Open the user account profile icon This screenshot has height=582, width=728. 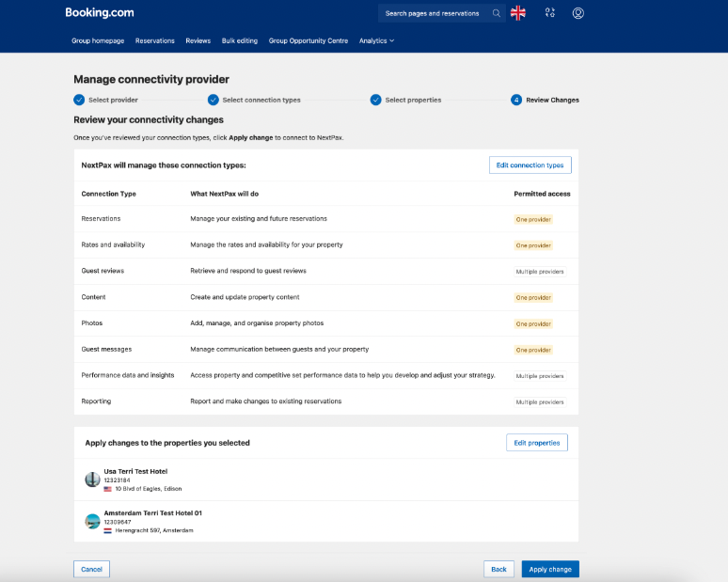tap(578, 13)
